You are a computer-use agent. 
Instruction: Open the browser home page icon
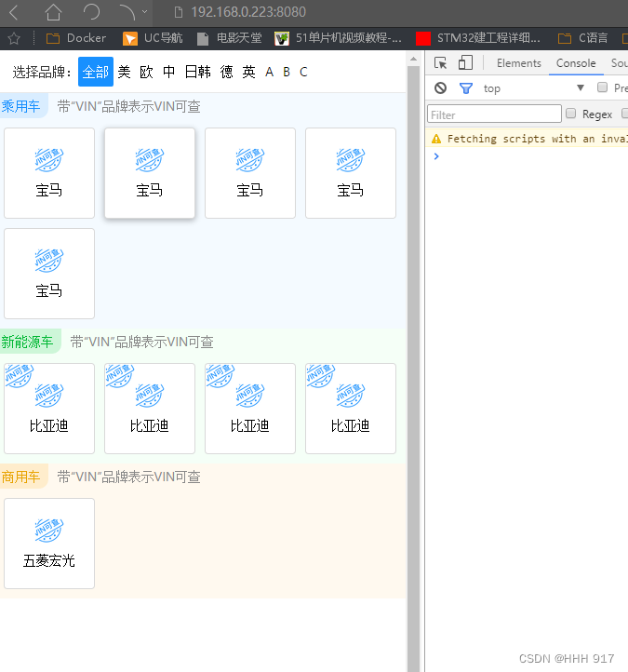[53, 12]
